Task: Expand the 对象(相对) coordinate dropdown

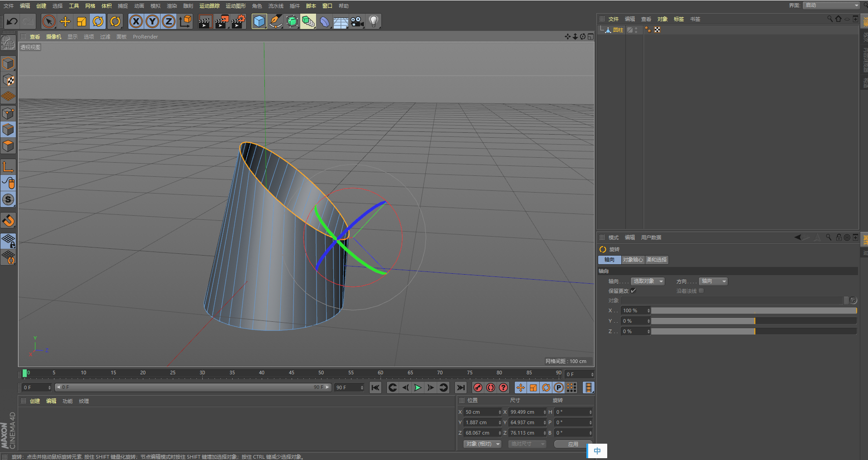Action: [x=482, y=444]
